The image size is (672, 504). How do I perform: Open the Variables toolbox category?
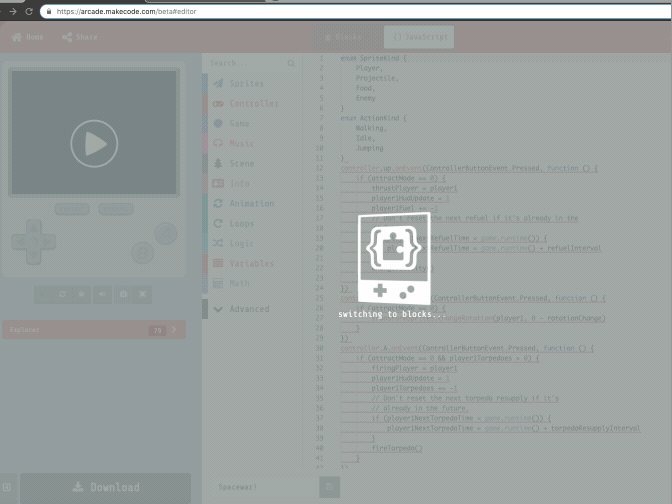(252, 264)
